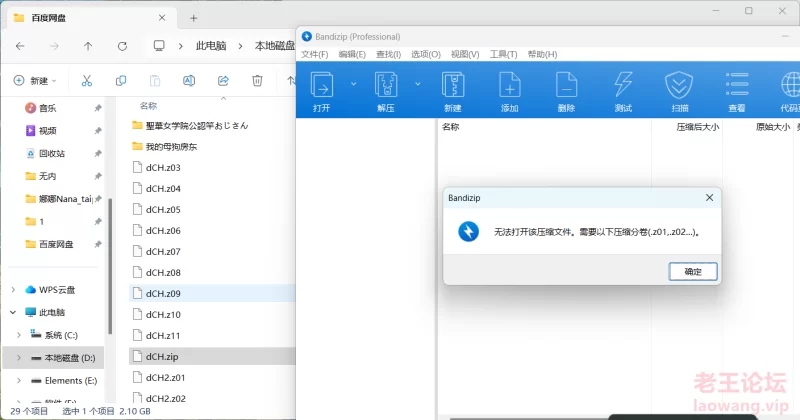The width and height of the screenshot is (800, 420).
Task: Select 音乐 in Explorer sidebar
Action: (47, 108)
